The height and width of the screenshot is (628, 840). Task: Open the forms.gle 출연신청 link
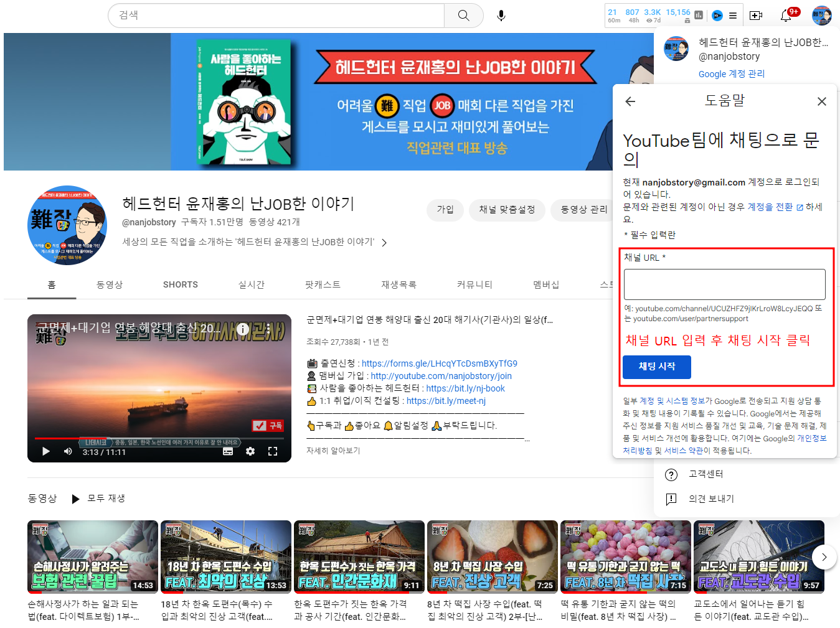point(440,363)
